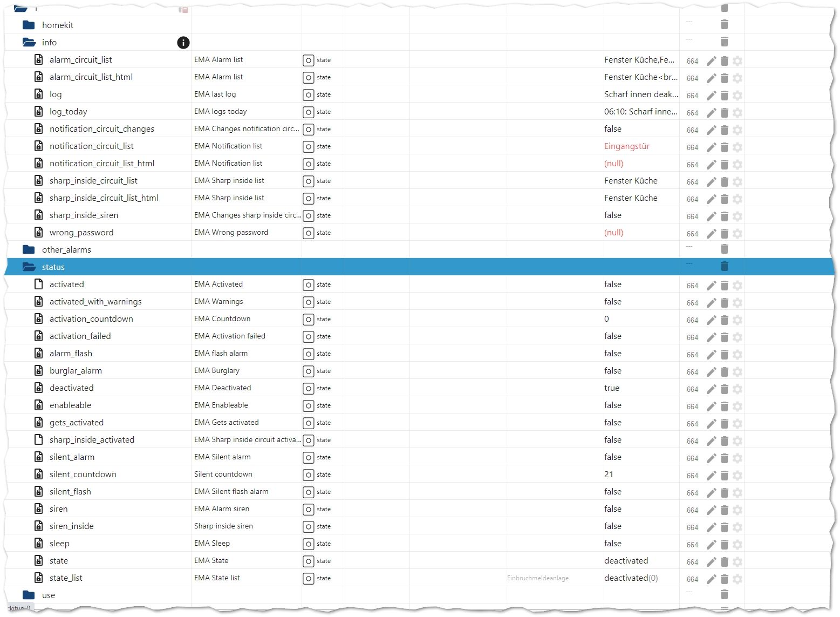Edit the activated object with pencil icon
The height and width of the screenshot is (617, 840).
click(711, 286)
